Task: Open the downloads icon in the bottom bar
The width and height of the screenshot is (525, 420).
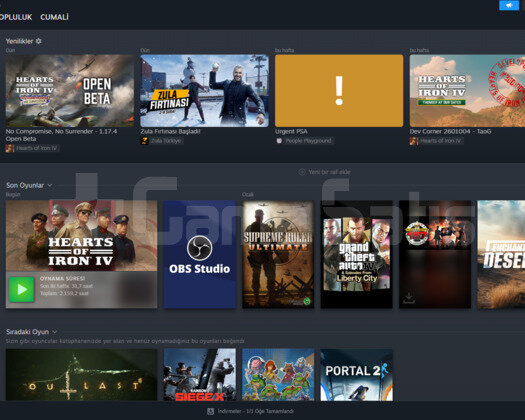Action: [210, 411]
